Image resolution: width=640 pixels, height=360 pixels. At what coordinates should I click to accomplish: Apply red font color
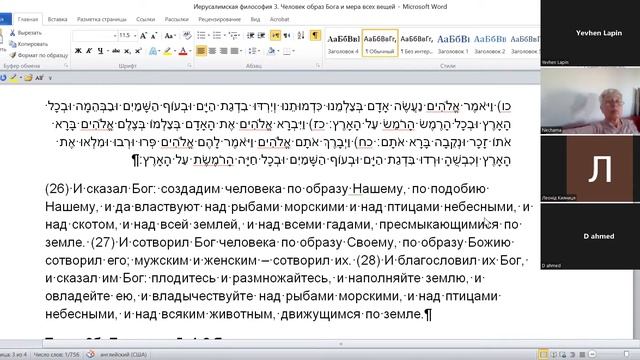point(182,51)
